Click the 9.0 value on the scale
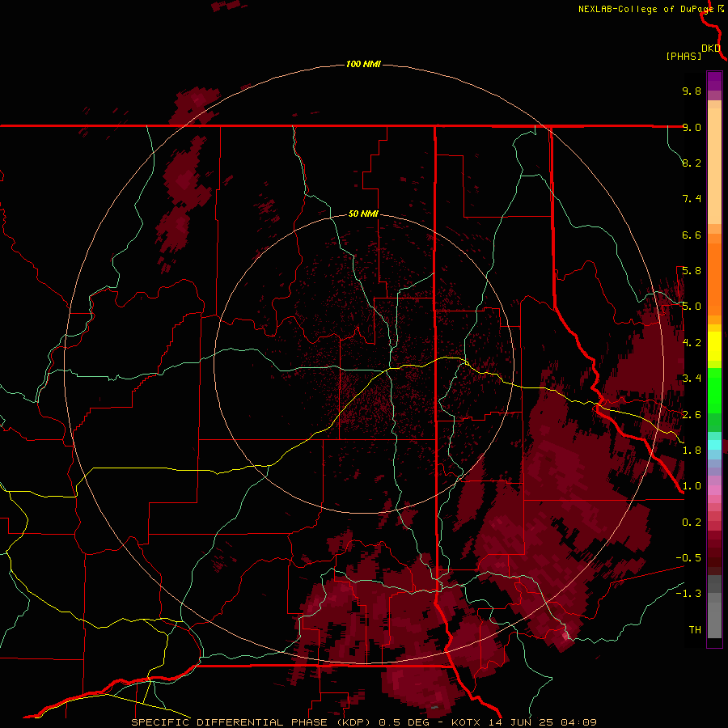Image resolution: width=728 pixels, height=728 pixels. (692, 127)
